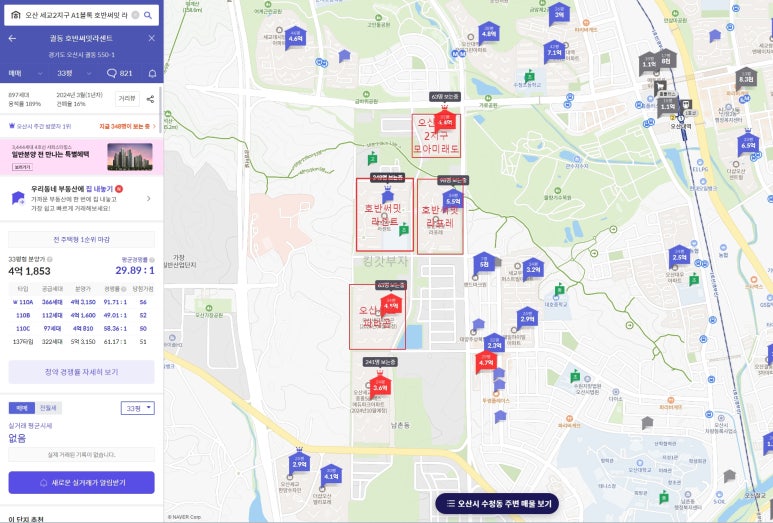This screenshot has height=523, width=773.
Task: Open 청약 경쟁률 자세히 보기
Action: click(81, 372)
